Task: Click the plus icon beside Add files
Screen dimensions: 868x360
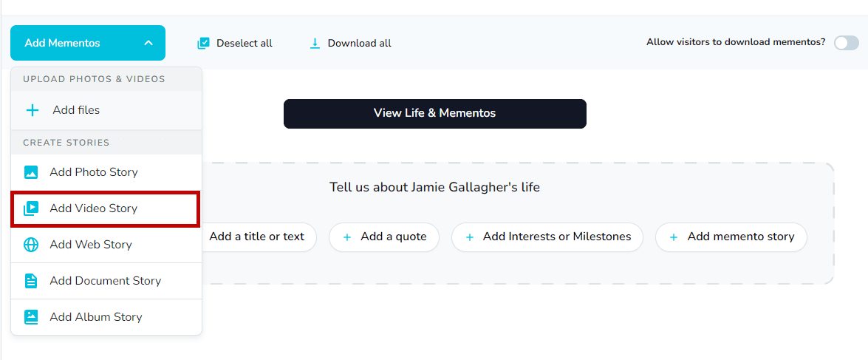Action: [33, 110]
